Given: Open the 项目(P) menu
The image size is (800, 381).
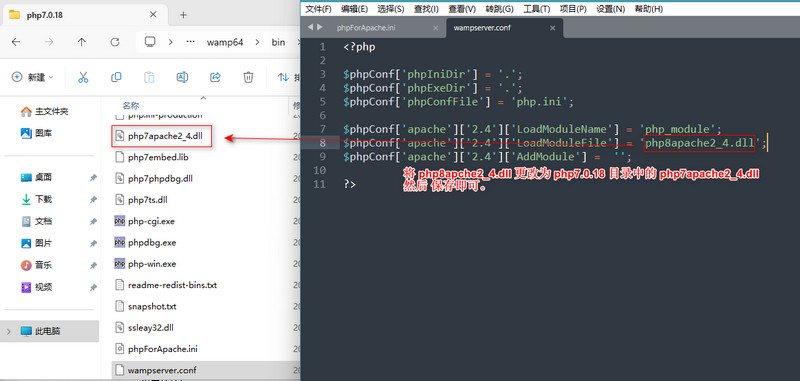Looking at the screenshot, I should [573, 9].
